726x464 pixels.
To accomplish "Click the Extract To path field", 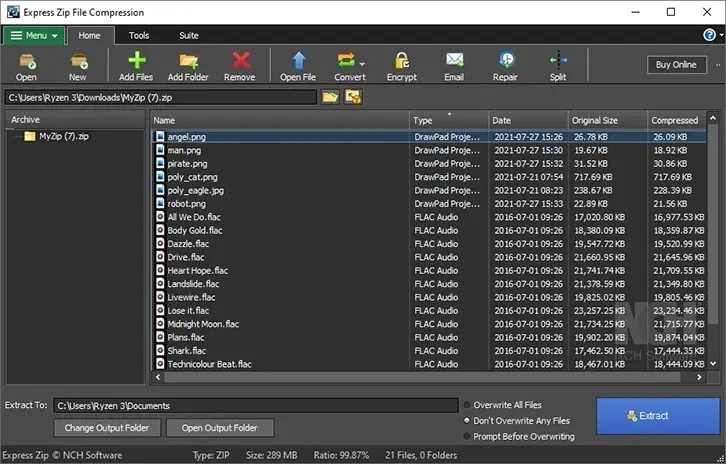I will coord(254,406).
